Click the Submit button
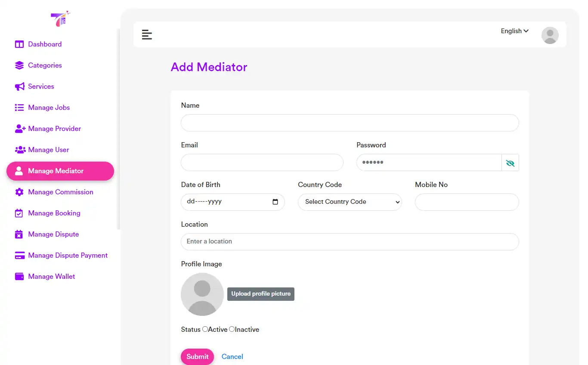The image size is (588, 365). pos(197,356)
